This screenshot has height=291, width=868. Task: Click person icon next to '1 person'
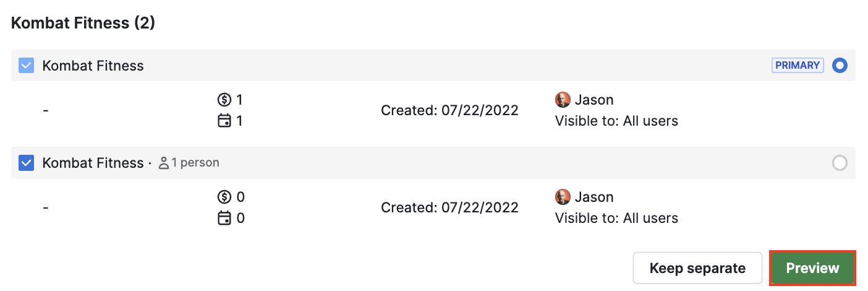pos(164,163)
